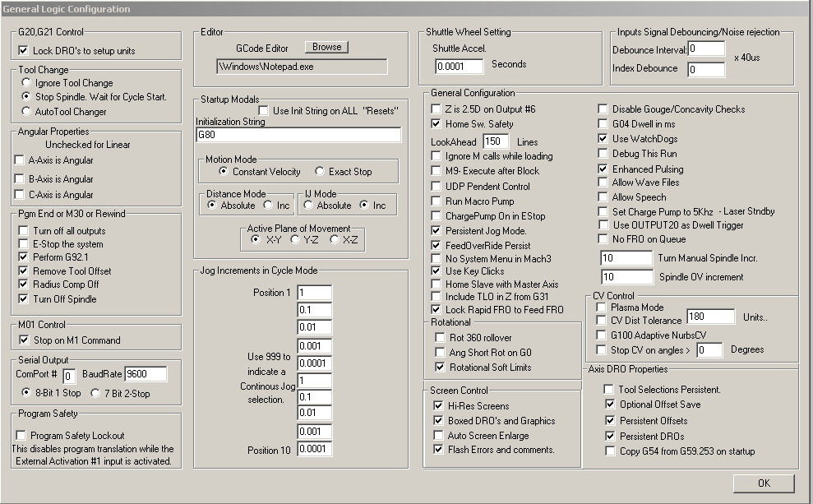Check Tool Selections Persistent

pos(608,389)
